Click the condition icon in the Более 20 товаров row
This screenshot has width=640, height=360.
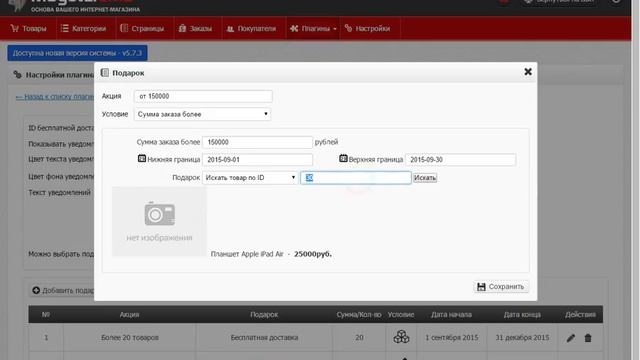[x=401, y=337]
